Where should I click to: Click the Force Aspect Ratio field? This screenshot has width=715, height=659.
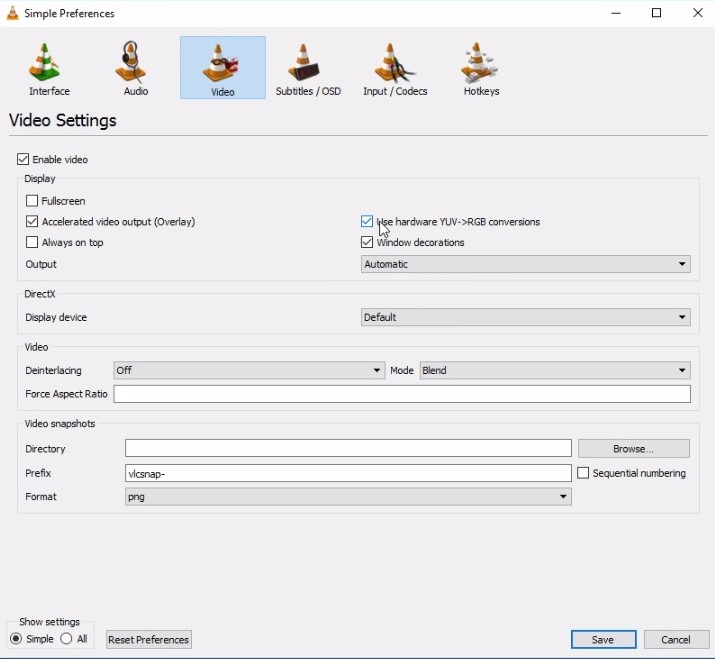[402, 394]
